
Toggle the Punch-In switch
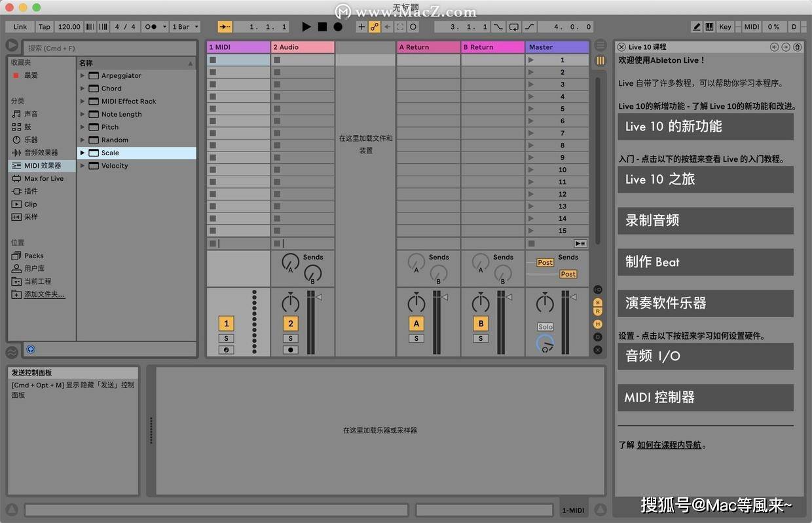498,27
